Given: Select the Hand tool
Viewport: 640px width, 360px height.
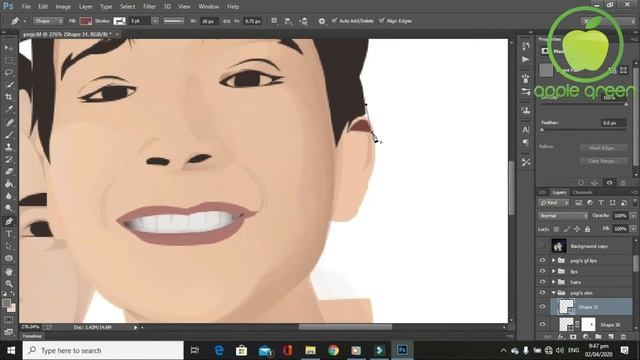Looking at the screenshot, I should [9, 271].
